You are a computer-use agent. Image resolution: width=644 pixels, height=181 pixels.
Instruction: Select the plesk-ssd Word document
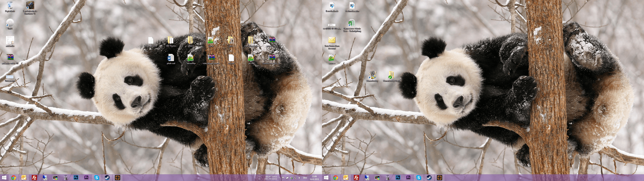pyautogui.click(x=171, y=59)
